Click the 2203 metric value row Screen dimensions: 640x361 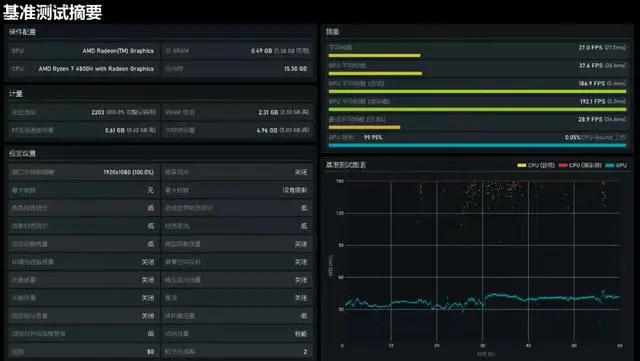click(x=83, y=112)
